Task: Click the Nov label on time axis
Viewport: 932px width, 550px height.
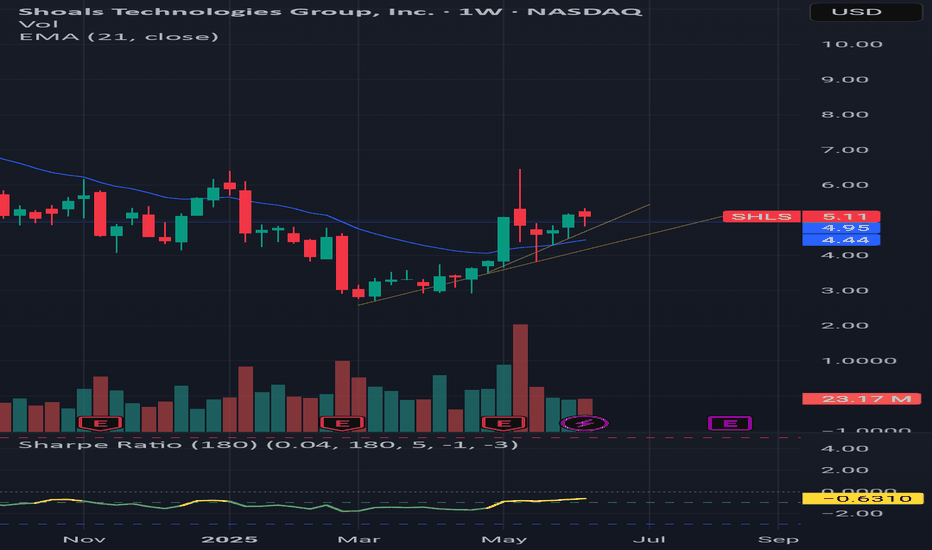Action: 84,539
